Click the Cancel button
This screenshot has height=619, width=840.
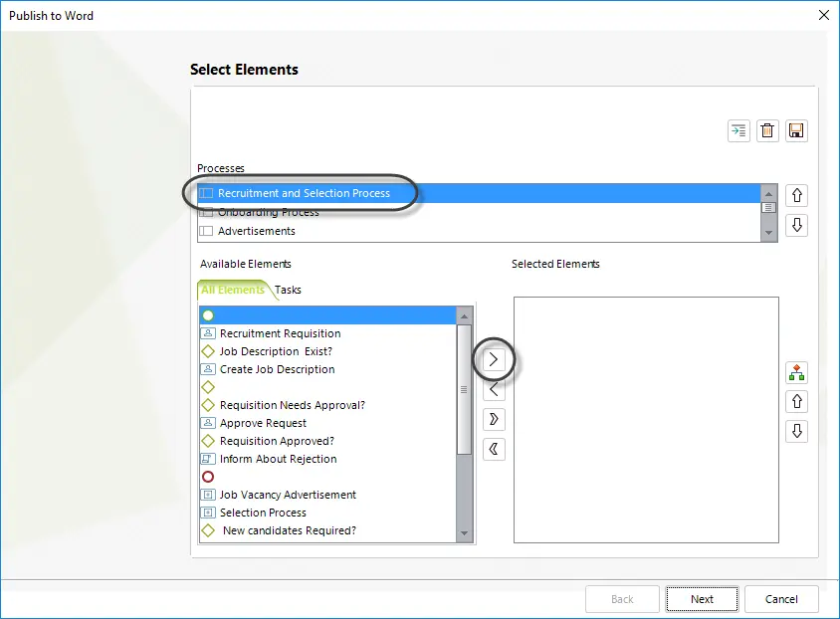pyautogui.click(x=781, y=599)
